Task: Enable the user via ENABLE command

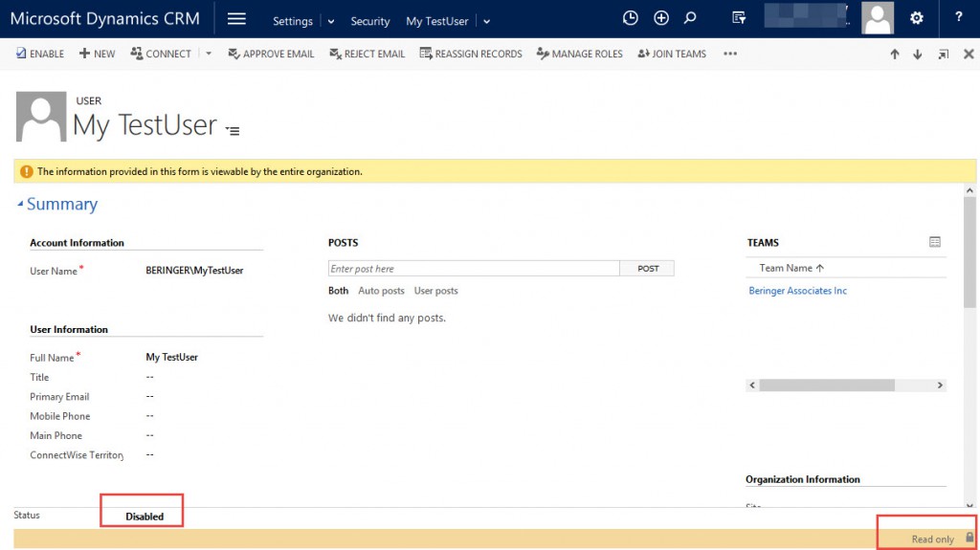Action: pos(39,54)
